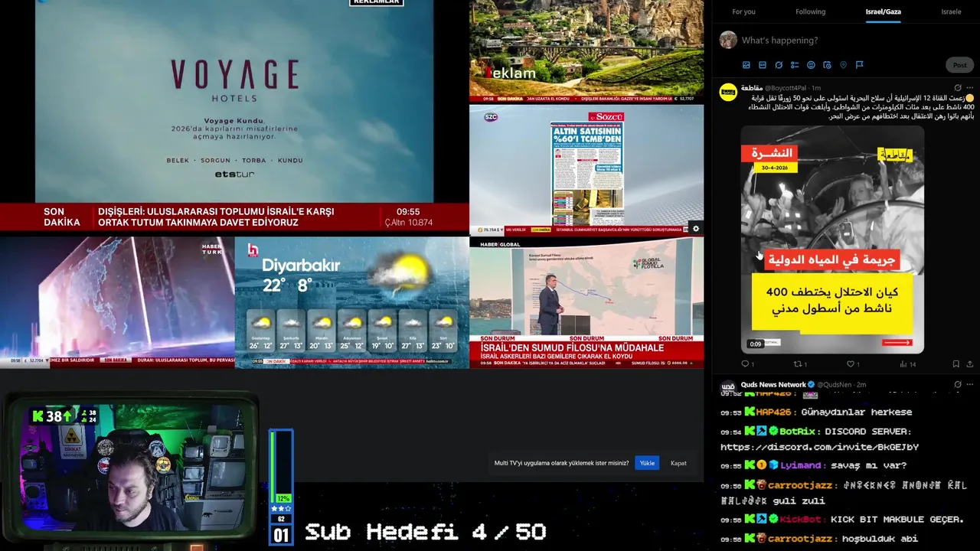Click the Quds News Network account name
Image resolution: width=980 pixels, height=551 pixels.
(x=773, y=384)
